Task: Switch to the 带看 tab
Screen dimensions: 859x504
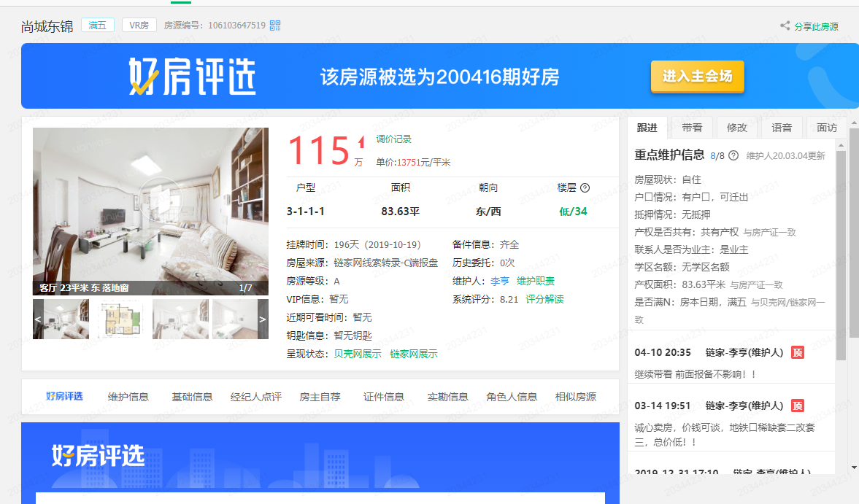Action: (692, 128)
